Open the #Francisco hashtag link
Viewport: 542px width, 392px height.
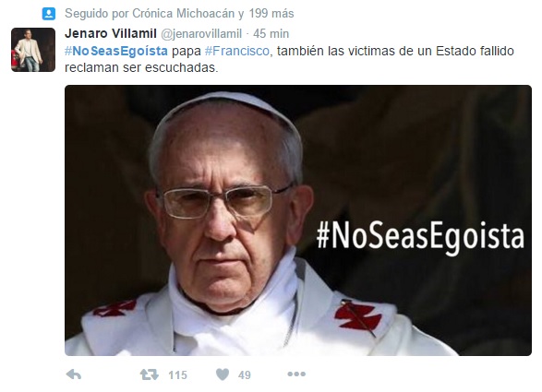click(x=237, y=51)
